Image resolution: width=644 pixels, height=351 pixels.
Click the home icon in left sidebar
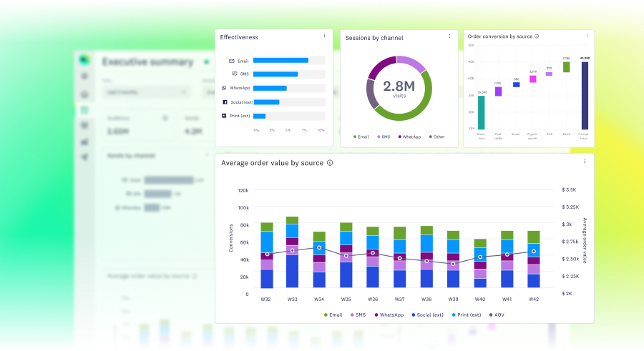coord(84,94)
